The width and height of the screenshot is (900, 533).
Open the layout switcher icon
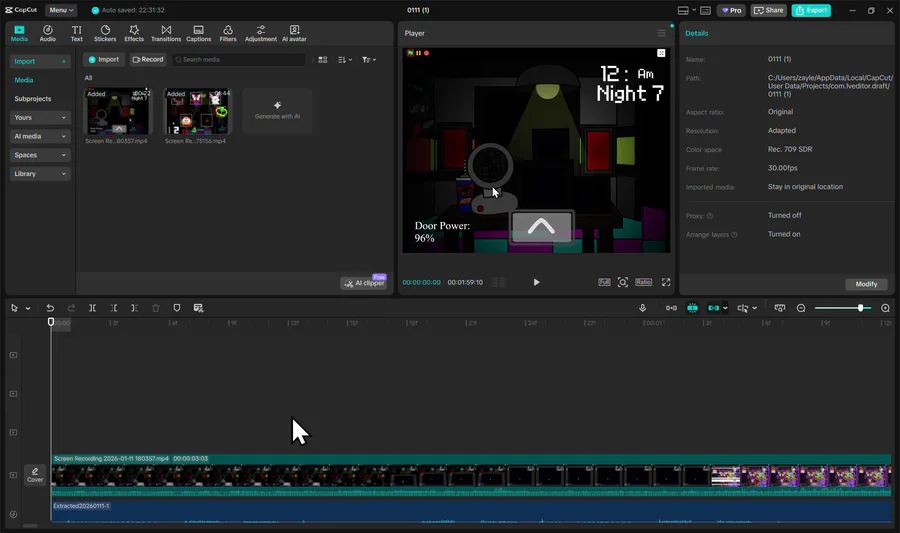(x=683, y=10)
